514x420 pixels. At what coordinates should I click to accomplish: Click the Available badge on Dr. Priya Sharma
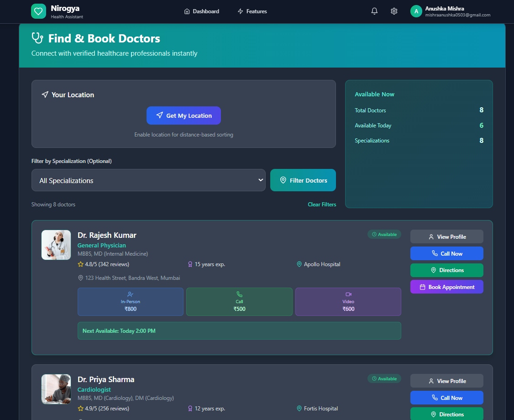[384, 378]
